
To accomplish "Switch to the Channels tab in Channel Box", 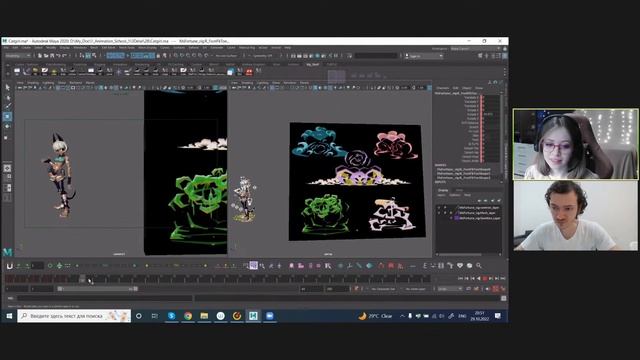I will pos(443,88).
